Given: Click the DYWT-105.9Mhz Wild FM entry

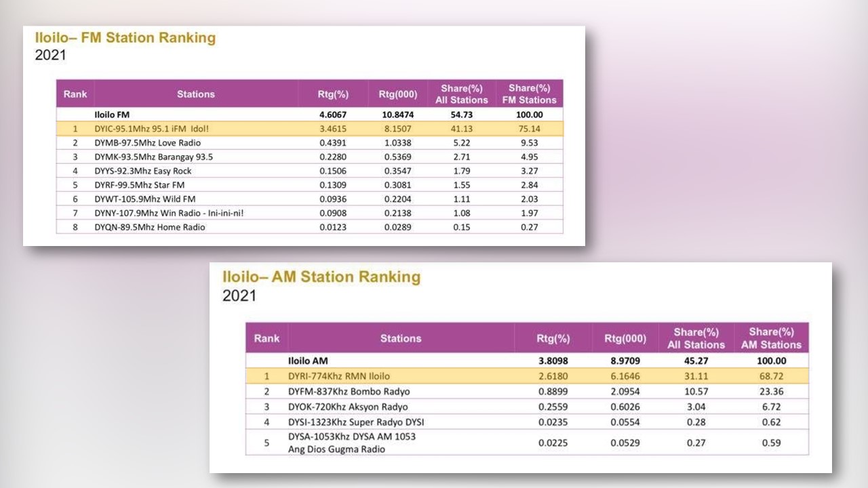Looking at the screenshot, I should [x=141, y=199].
